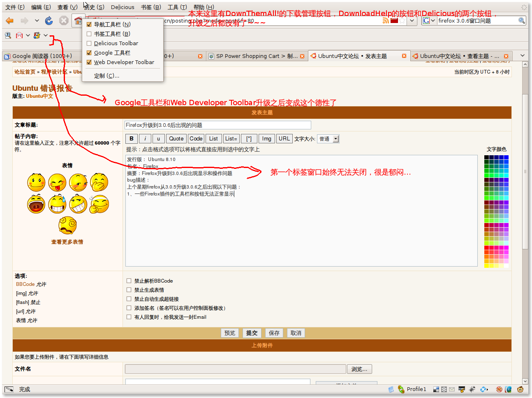Insert the laughing smiley with sweat drop
The image size is (532, 398).
click(57, 204)
